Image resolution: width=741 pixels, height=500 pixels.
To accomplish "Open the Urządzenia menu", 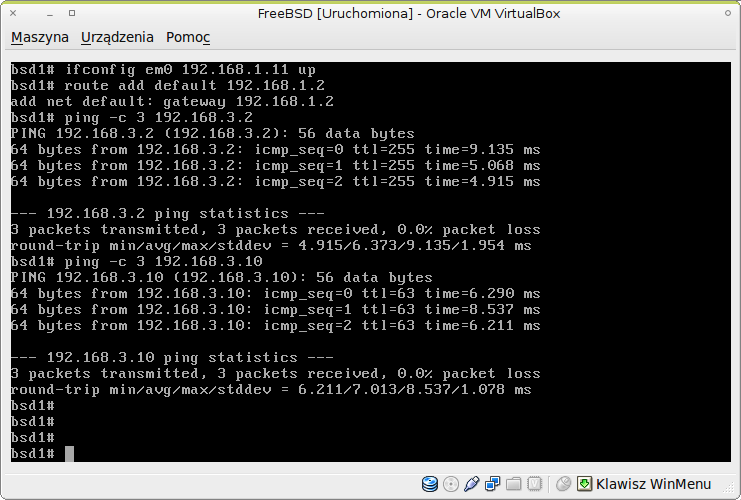I will [117, 37].
